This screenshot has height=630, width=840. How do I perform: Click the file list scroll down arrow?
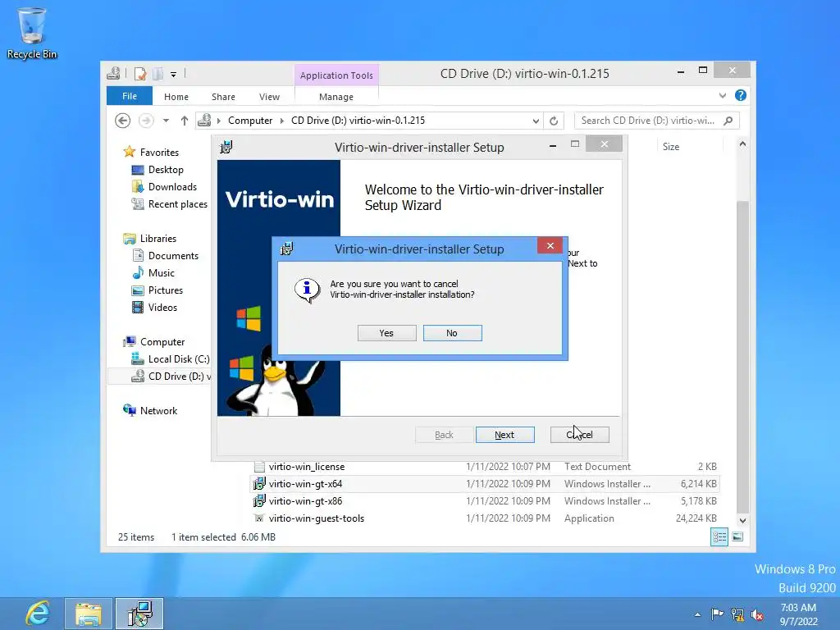[x=742, y=521]
